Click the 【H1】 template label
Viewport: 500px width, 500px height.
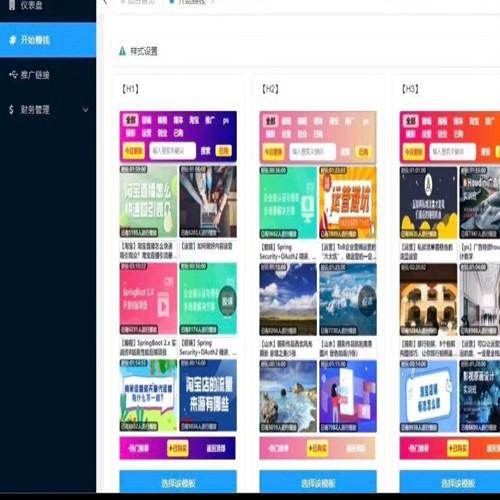click(x=130, y=89)
